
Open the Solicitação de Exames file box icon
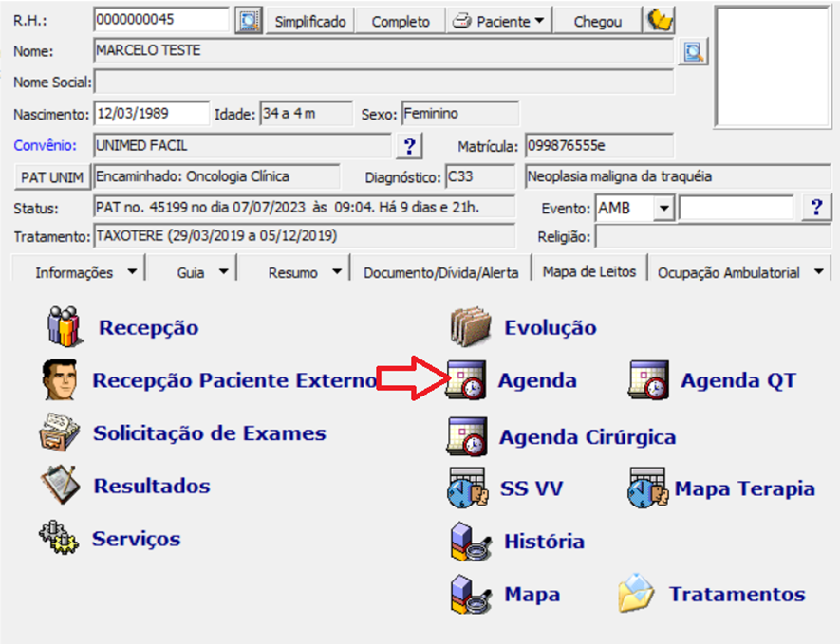pos(60,432)
